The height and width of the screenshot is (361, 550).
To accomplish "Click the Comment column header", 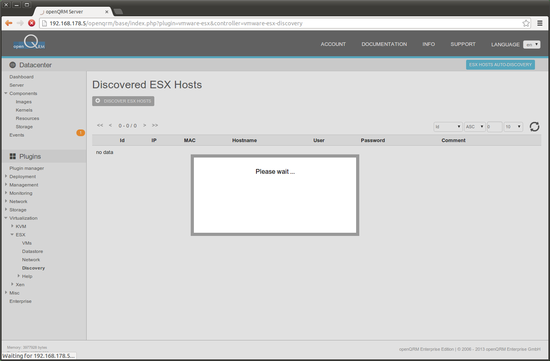I will (454, 140).
